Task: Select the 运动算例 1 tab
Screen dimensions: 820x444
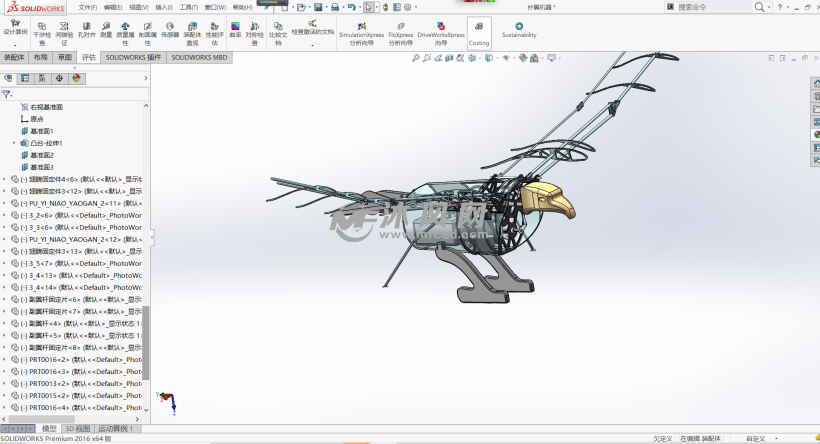Action: point(115,428)
